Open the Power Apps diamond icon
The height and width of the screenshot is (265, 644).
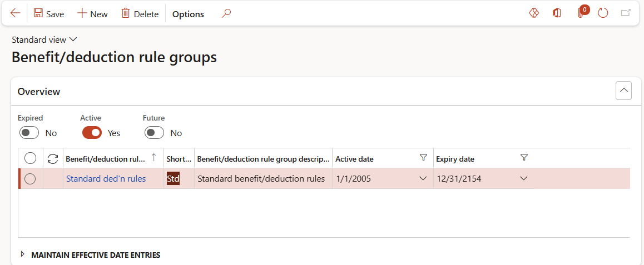(533, 13)
